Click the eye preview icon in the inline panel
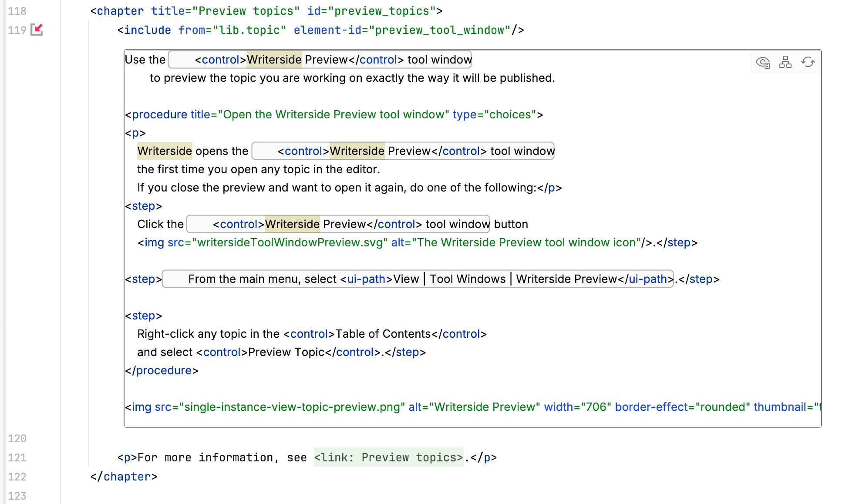This screenshot has height=504, width=849. point(763,63)
